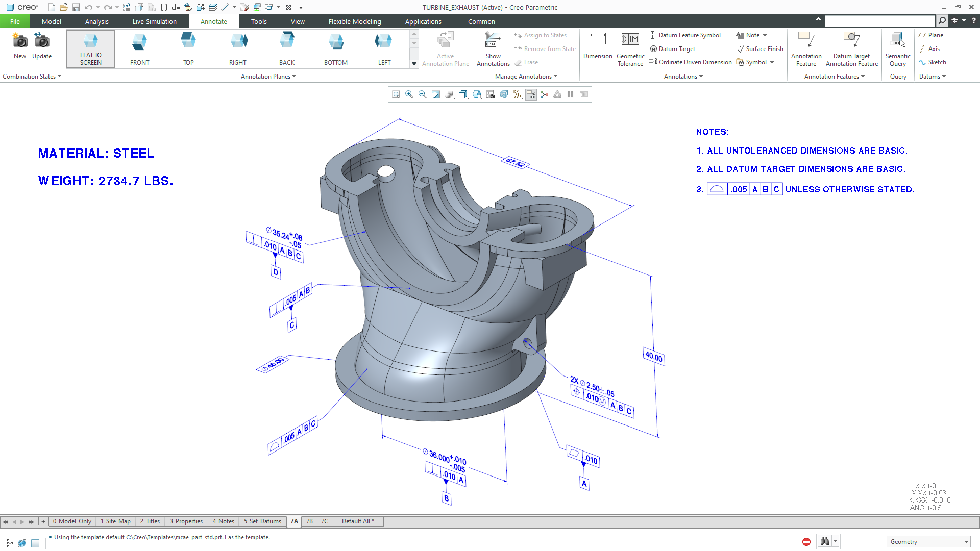Select the FRONT annotation plane
Screen dimensions: 980x551
pos(139,49)
